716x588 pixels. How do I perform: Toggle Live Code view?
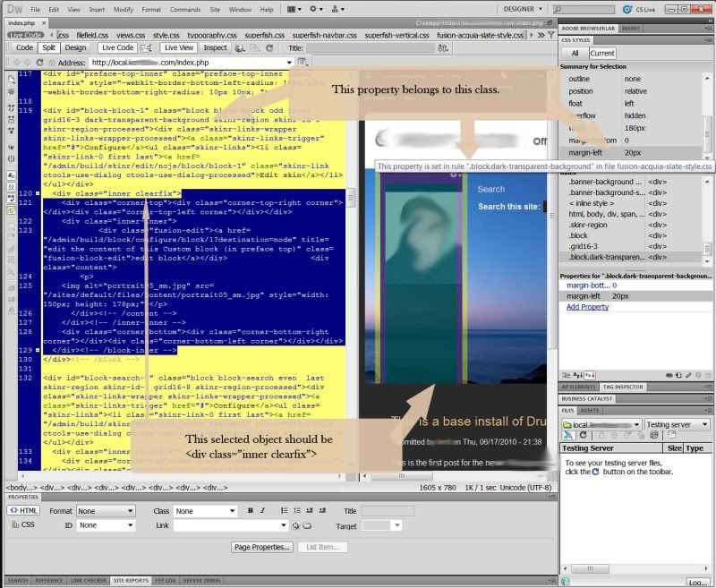118,47
